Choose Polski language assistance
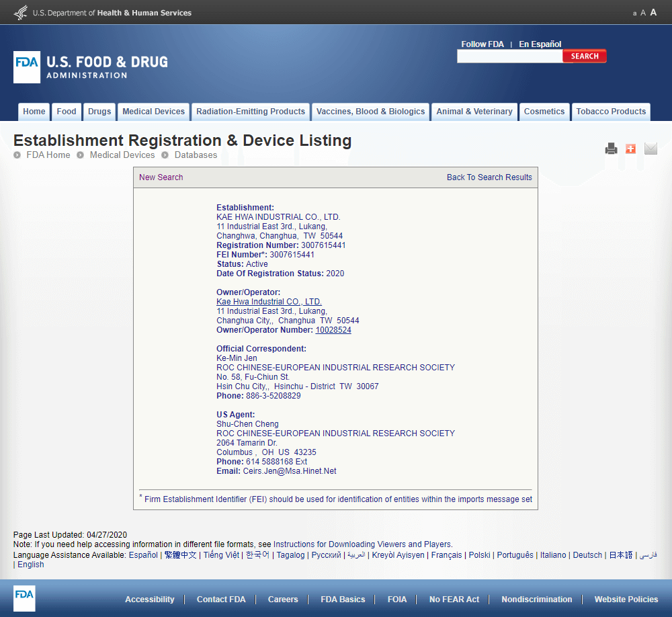Screen dimensions: 672x617 480,554
